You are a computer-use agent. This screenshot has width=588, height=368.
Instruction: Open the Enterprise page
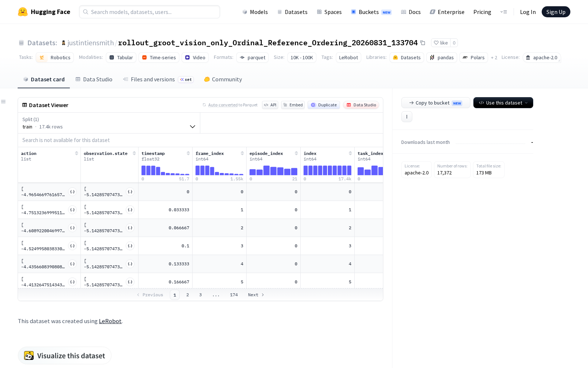447,12
